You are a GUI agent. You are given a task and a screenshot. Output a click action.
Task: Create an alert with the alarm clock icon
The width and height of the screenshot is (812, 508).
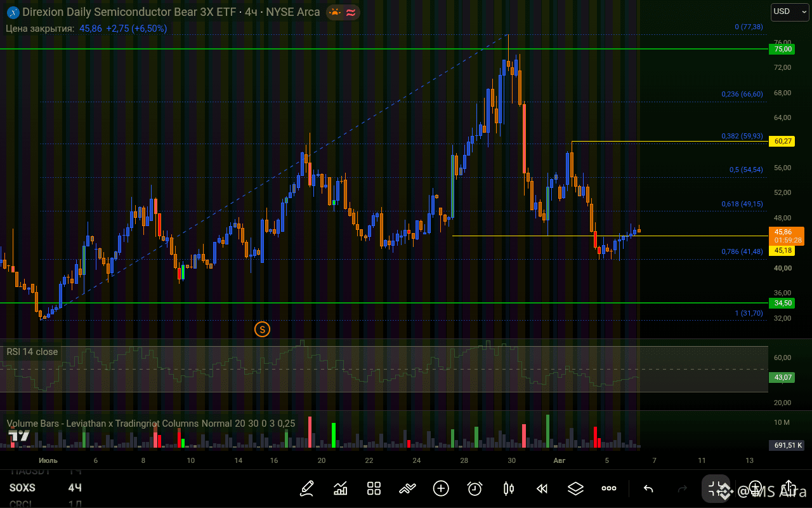[x=475, y=488]
